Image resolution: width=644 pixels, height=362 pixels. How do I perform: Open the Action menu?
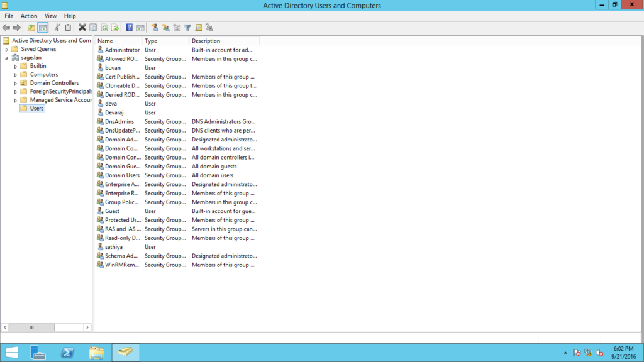tap(29, 16)
